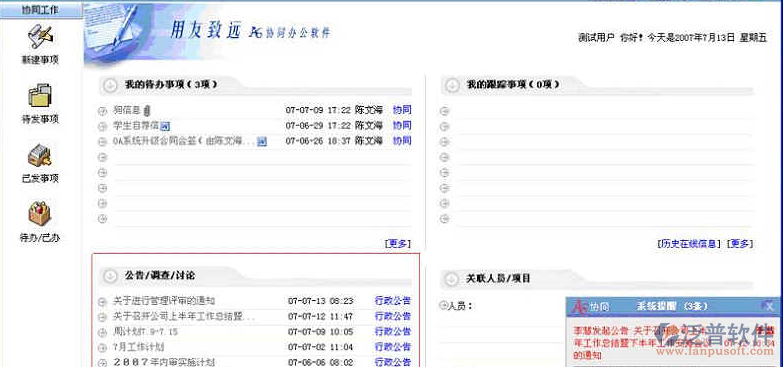Open the 待发事项 folder icon
The image size is (784, 367).
(x=40, y=96)
